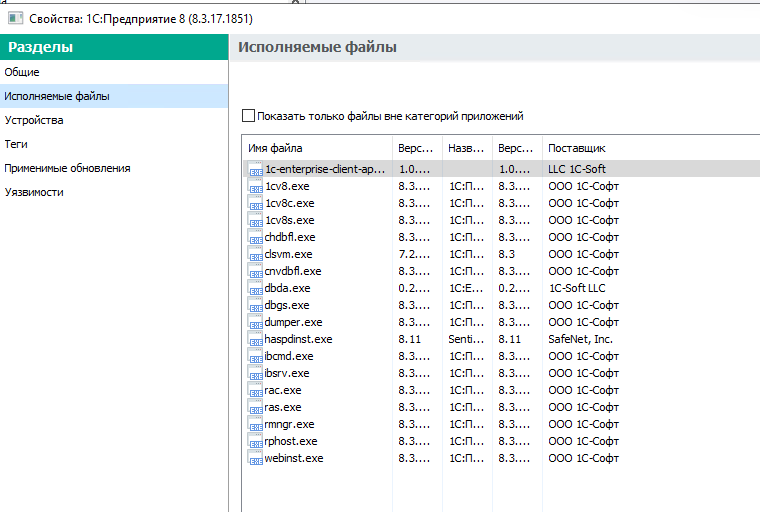Select file name rphost.exe

(x=291, y=441)
